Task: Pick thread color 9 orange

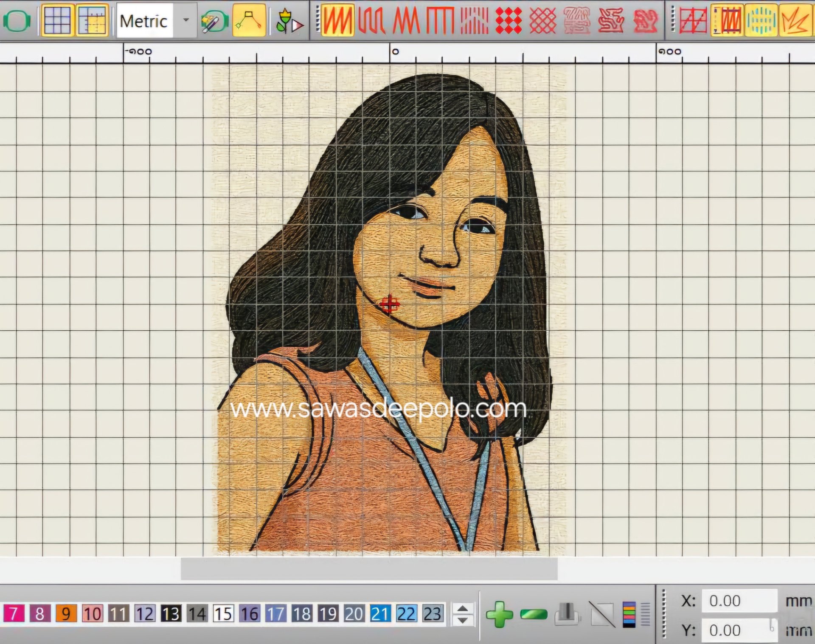Action: pos(66,614)
